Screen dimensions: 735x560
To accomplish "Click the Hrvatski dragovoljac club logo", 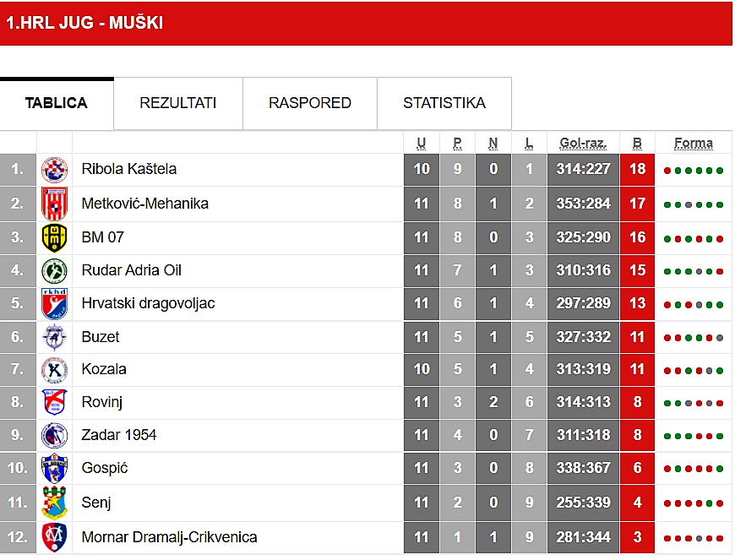I will 55,303.
